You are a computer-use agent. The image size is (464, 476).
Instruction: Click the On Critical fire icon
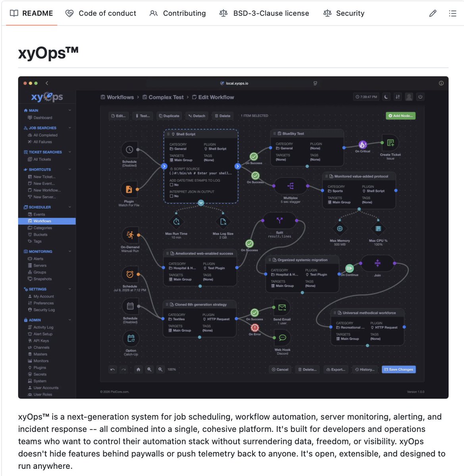363,145
